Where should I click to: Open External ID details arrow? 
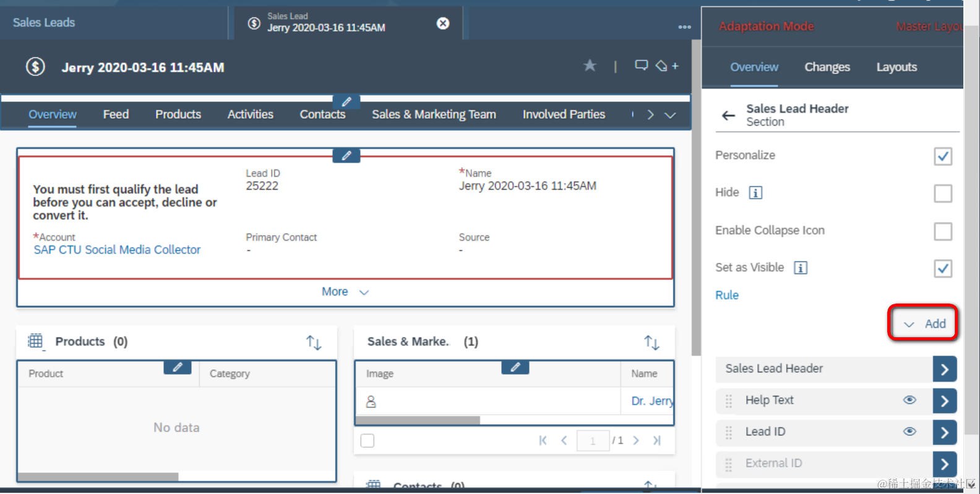(x=945, y=464)
